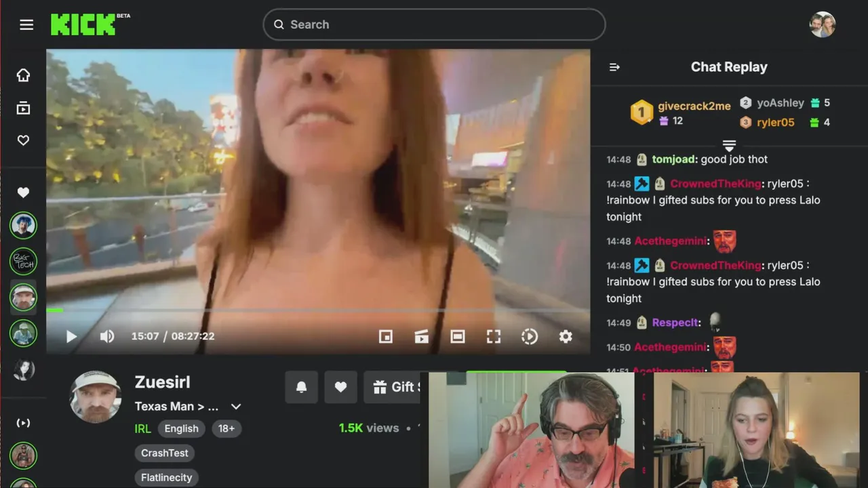Click the Search field
The image size is (868, 488).
(434, 24)
